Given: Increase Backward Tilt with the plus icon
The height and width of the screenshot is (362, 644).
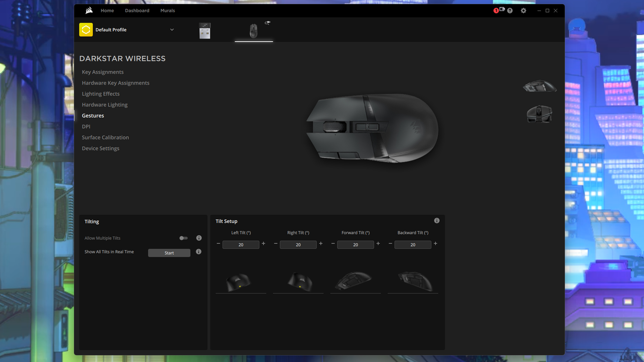Looking at the screenshot, I should point(435,244).
